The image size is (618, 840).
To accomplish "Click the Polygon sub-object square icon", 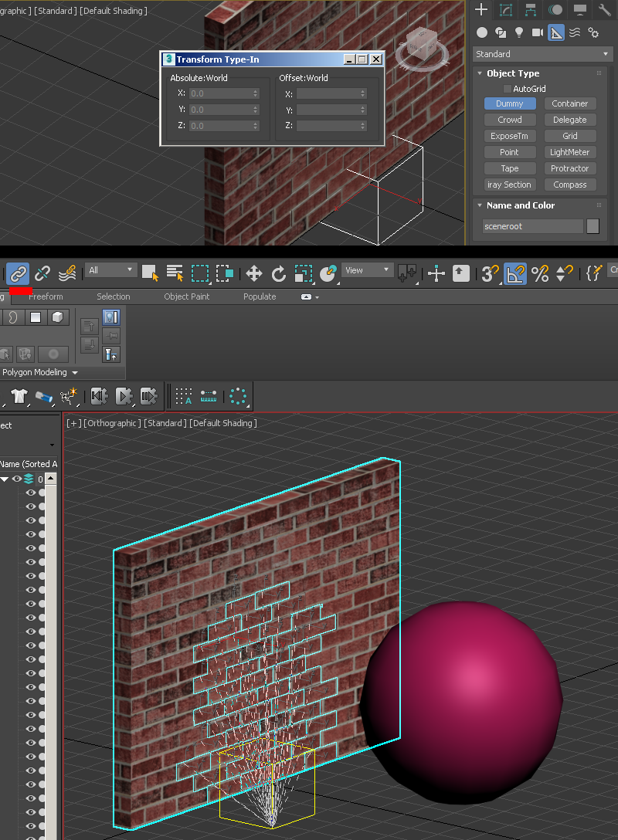I will click(36, 317).
